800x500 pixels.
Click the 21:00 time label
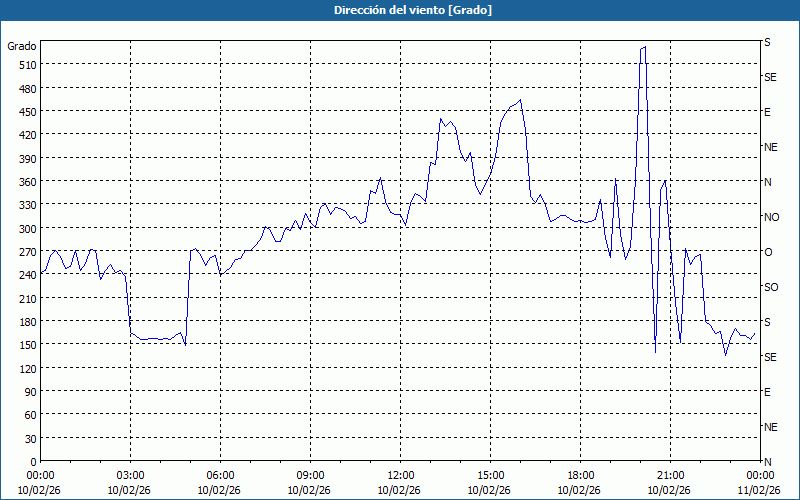(670, 475)
